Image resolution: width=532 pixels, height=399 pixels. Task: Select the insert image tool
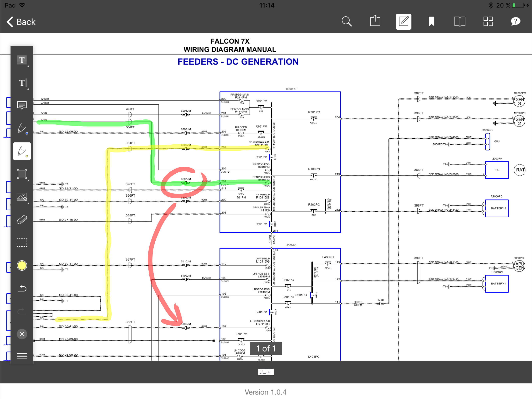tap(22, 197)
